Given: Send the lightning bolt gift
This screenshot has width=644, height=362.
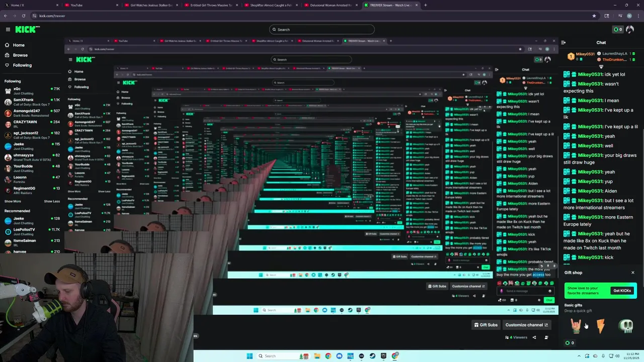Looking at the screenshot, I should 601,326.
